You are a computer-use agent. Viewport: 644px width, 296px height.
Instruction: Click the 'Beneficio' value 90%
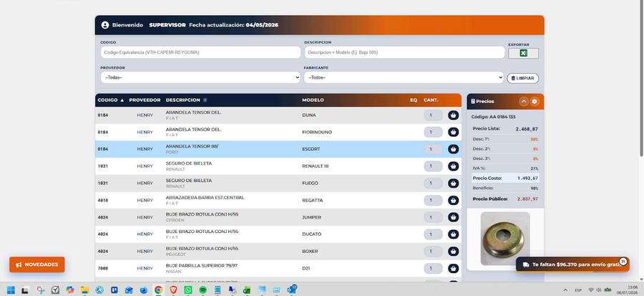(x=535, y=188)
